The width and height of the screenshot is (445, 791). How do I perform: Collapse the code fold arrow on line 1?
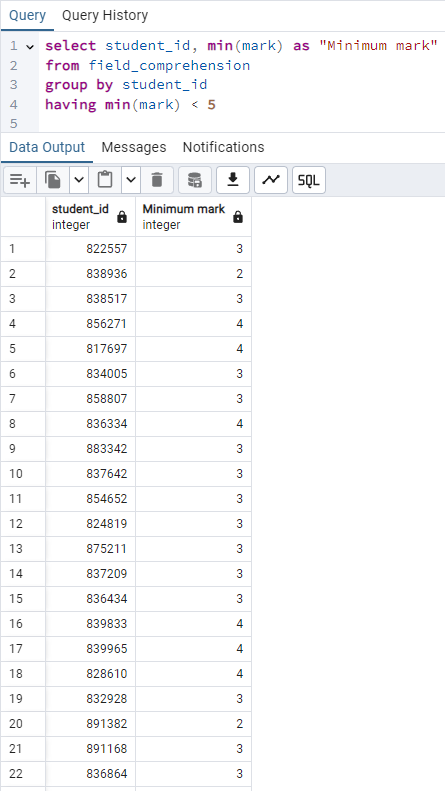coord(30,46)
